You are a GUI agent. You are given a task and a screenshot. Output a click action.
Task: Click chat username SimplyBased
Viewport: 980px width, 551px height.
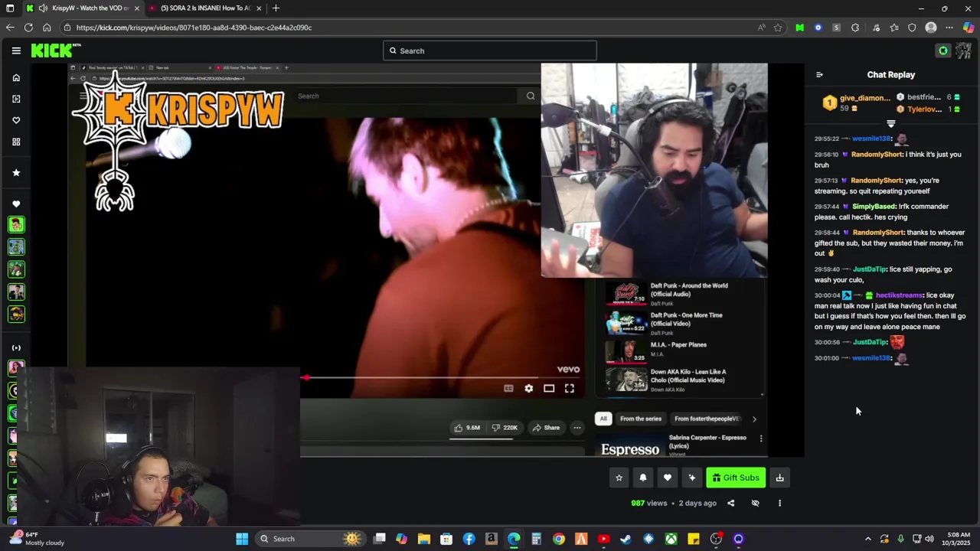874,207
